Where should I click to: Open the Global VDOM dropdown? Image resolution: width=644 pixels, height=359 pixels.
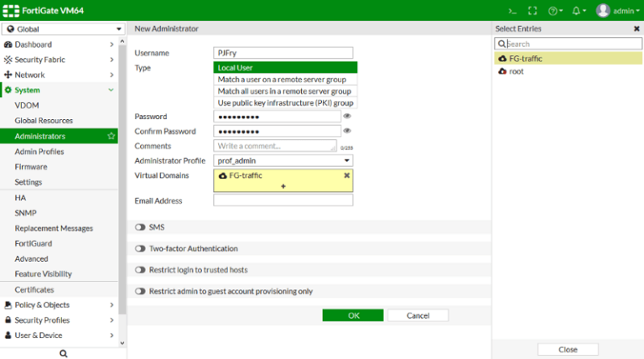coord(63,29)
